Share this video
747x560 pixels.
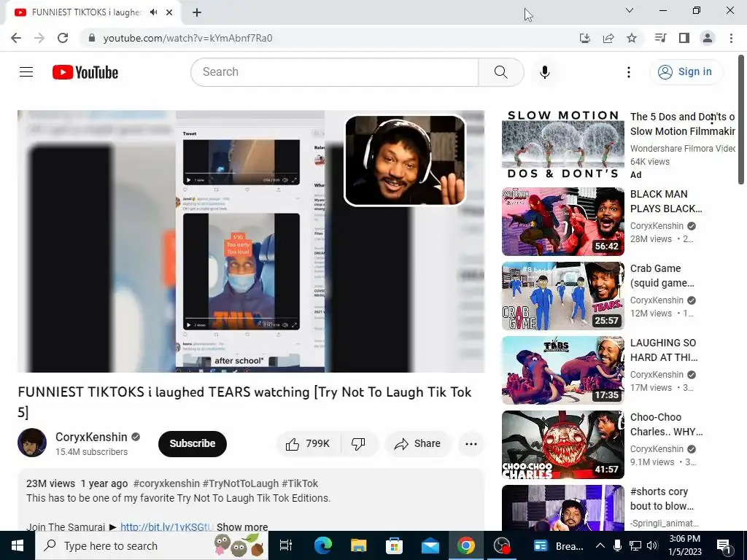[418, 444]
